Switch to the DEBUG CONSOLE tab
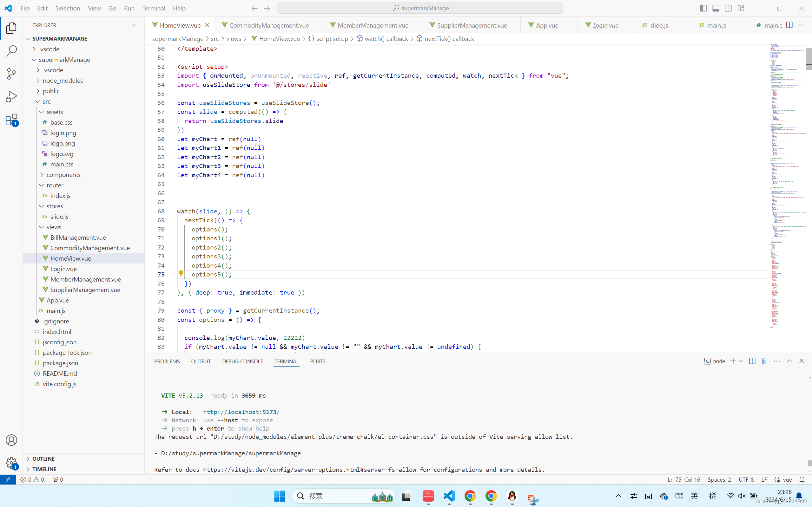 point(243,361)
